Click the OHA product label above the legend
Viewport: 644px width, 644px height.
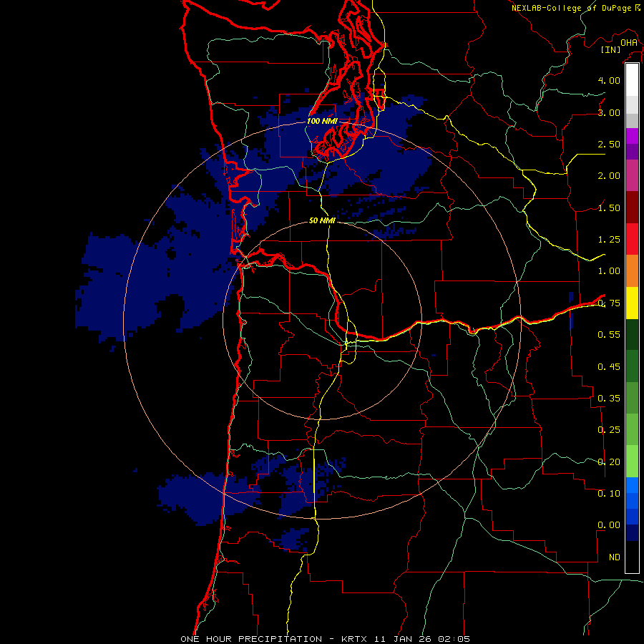(629, 42)
